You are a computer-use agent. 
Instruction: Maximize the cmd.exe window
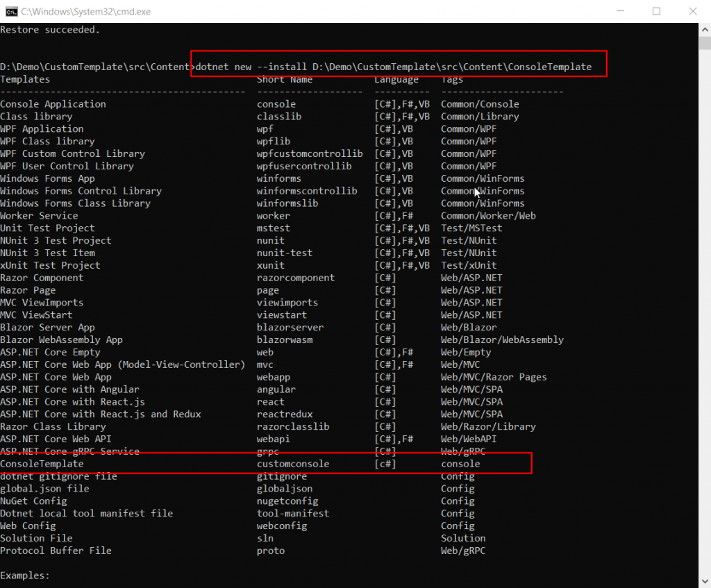[x=656, y=11]
